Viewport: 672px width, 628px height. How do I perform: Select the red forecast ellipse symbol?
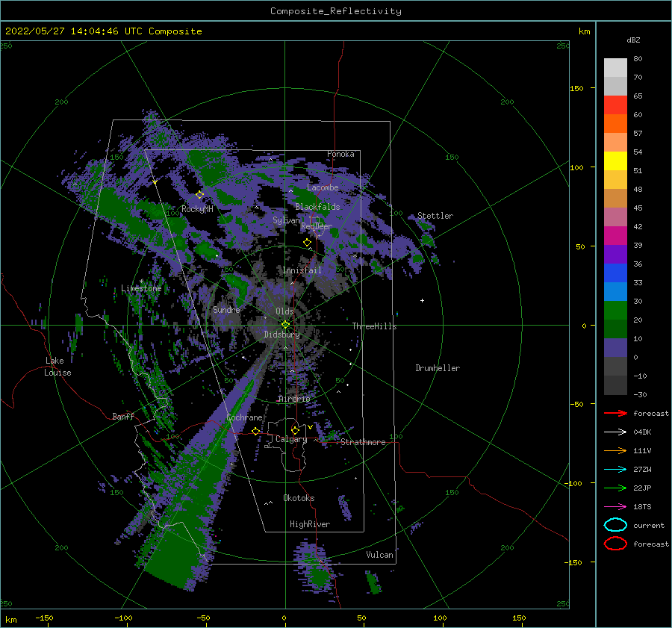pos(615,544)
